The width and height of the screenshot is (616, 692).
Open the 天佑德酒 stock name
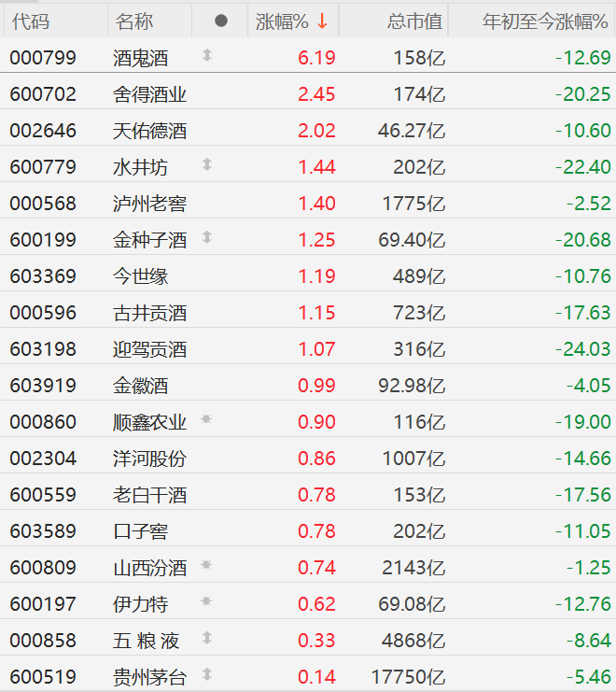click(150, 131)
